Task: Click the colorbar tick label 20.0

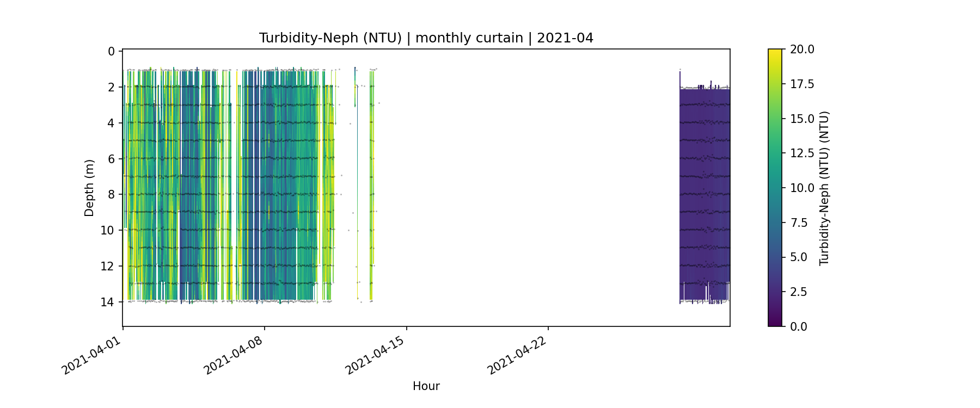Action: (802, 50)
